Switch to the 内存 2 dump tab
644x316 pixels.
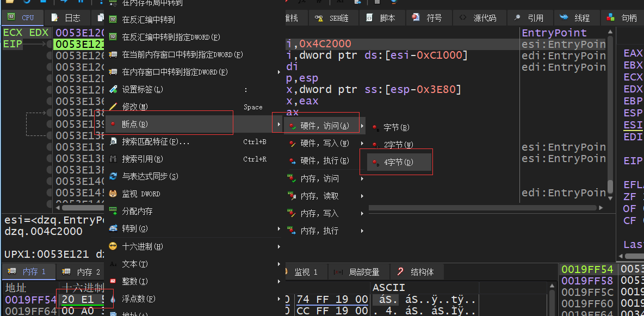82,271
